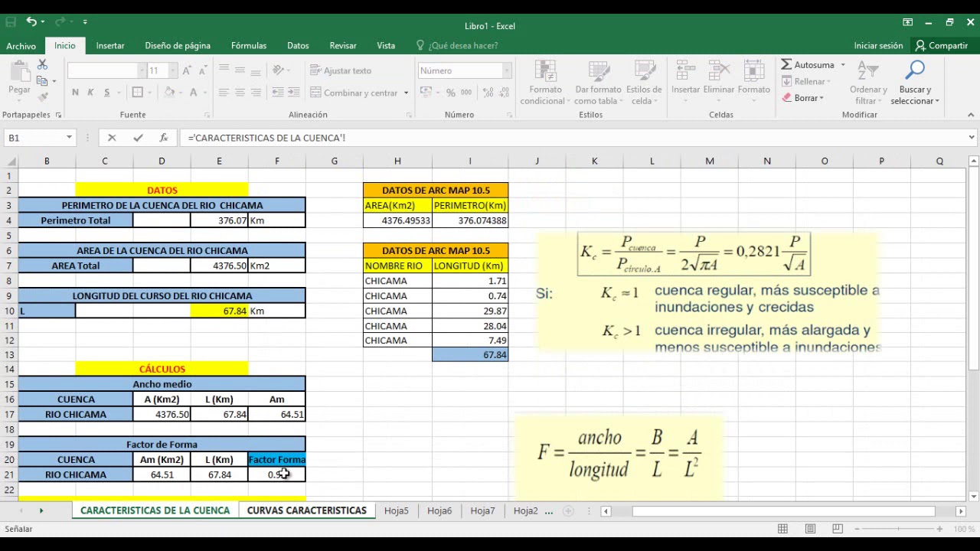
Task: Toggle italic K formatting
Action: [90, 93]
